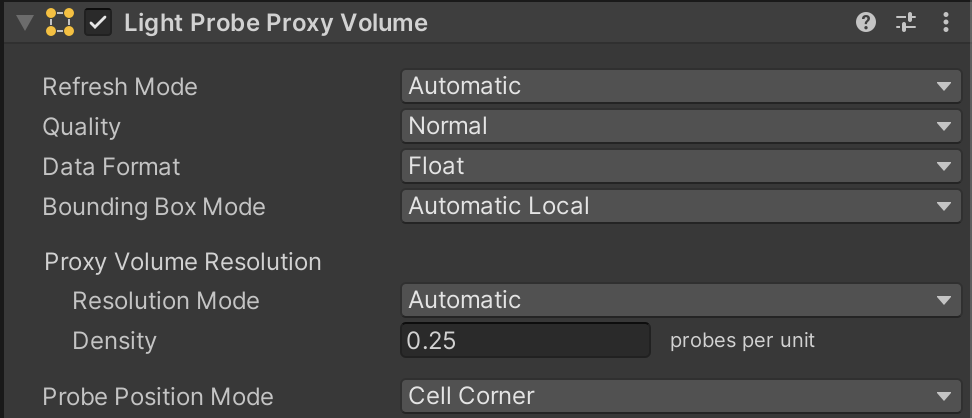Screen dimensions: 972x418
Task: Click the Proxy Volume Resolution heading
Action: click(x=183, y=262)
